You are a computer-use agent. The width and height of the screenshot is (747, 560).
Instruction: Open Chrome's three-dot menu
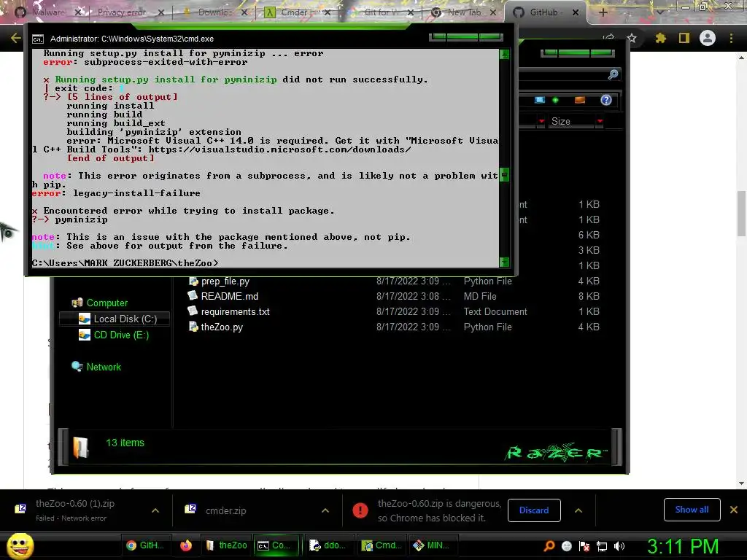(731, 38)
